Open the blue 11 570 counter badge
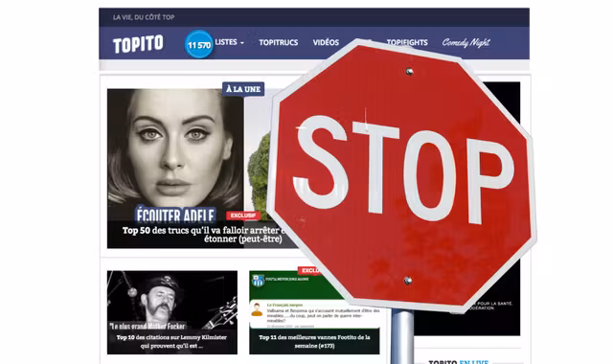The height and width of the screenshot is (364, 613). pos(199,44)
